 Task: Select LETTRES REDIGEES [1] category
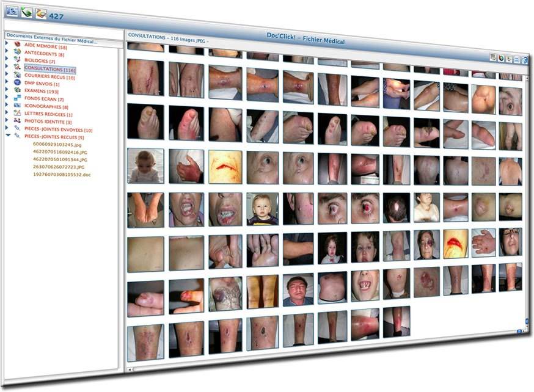point(48,114)
